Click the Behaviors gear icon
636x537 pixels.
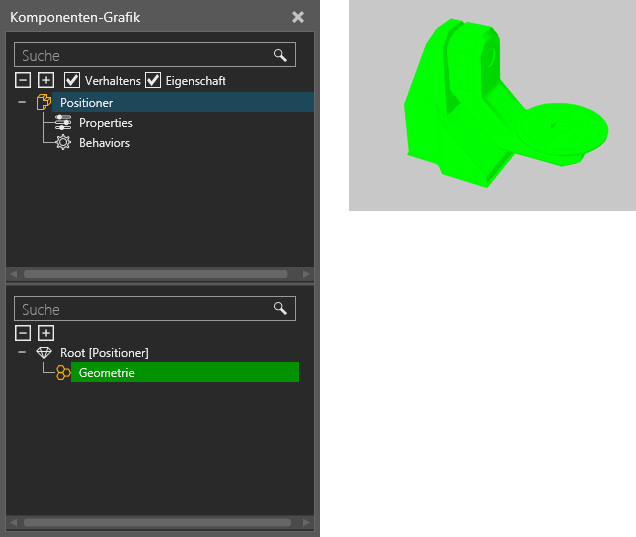(63, 143)
